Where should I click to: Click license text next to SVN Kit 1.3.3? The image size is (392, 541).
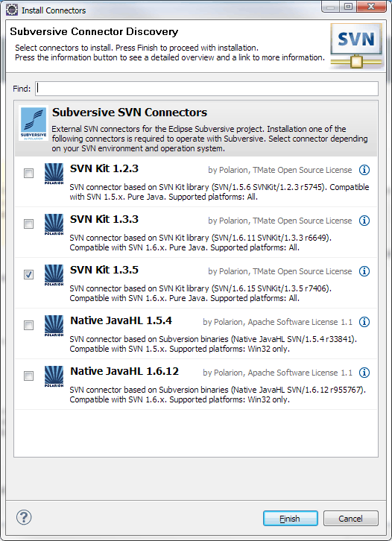pyautogui.click(x=280, y=221)
